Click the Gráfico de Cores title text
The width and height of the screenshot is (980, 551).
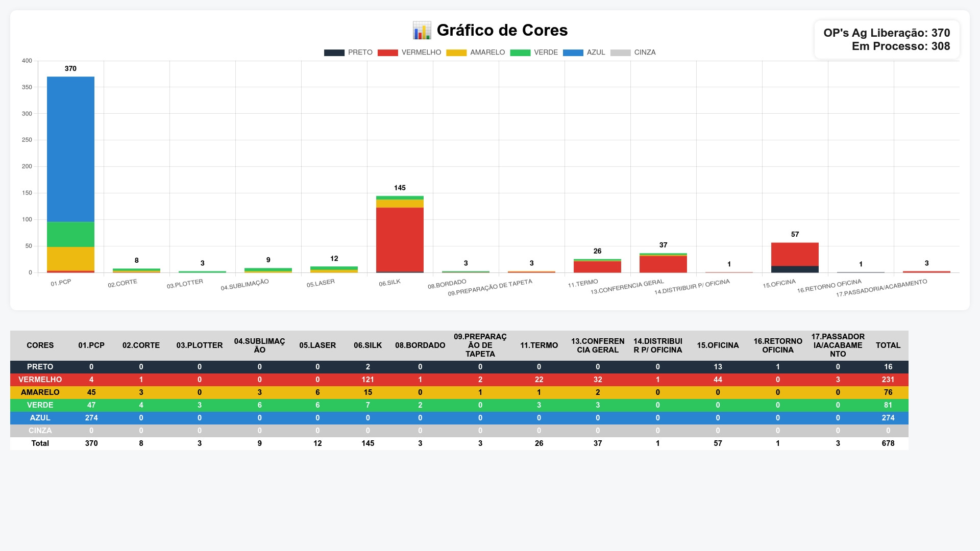click(502, 31)
